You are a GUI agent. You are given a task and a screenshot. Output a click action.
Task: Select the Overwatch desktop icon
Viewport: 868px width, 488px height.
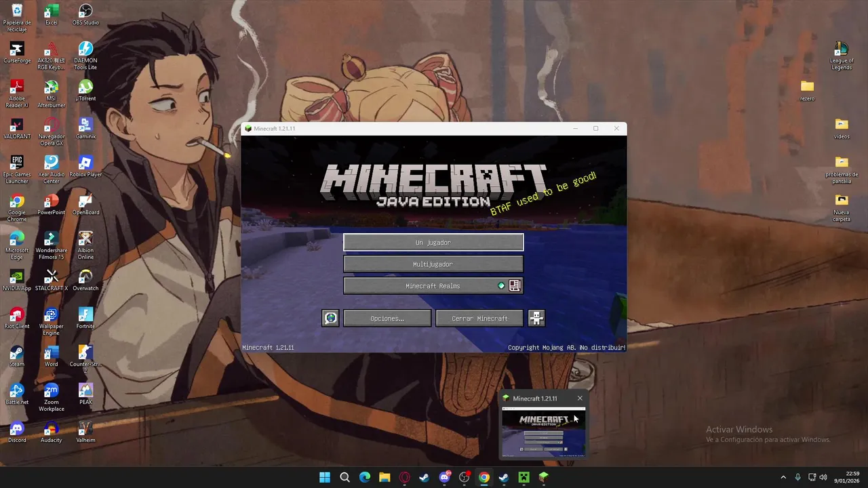pos(85,281)
